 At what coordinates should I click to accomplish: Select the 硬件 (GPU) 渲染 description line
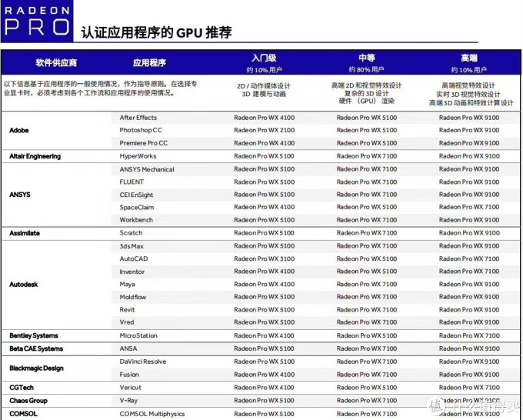(367, 101)
